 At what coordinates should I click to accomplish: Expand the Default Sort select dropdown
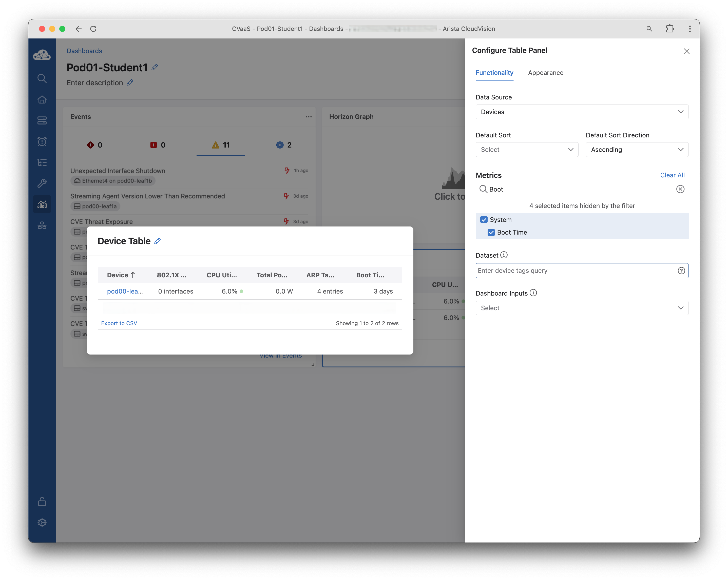pyautogui.click(x=526, y=150)
